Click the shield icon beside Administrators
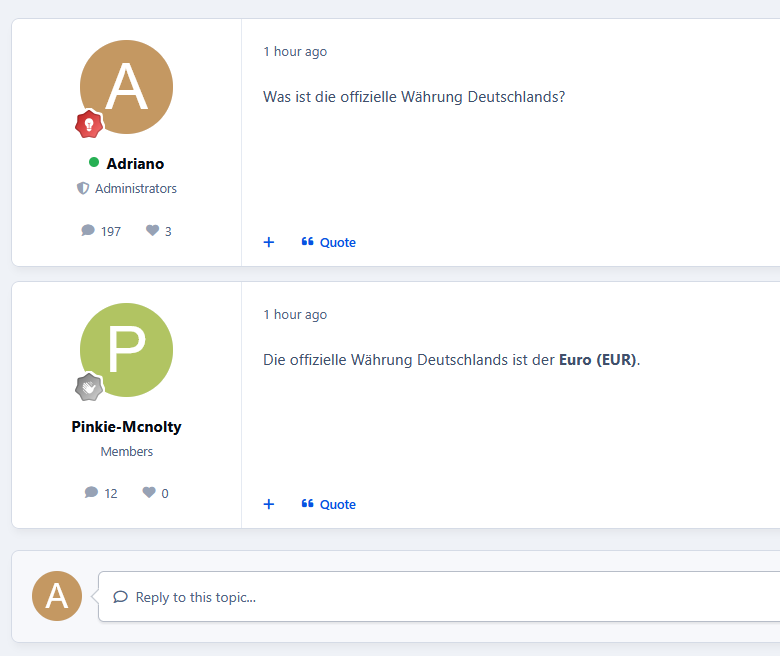780x656 pixels. [x=83, y=188]
